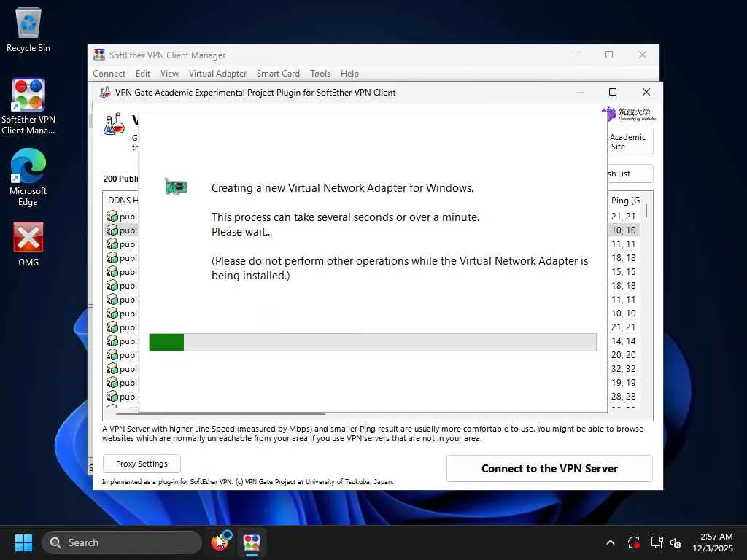Click server icon in the 32, 32 row
Screen dimensions: 747x560
112,368
